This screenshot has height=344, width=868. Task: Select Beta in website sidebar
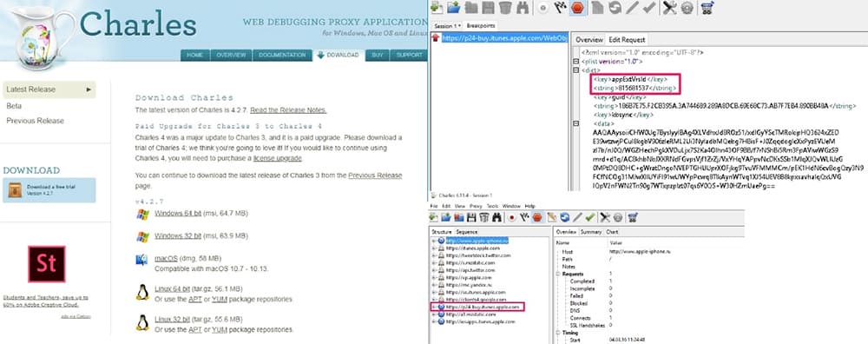click(14, 106)
